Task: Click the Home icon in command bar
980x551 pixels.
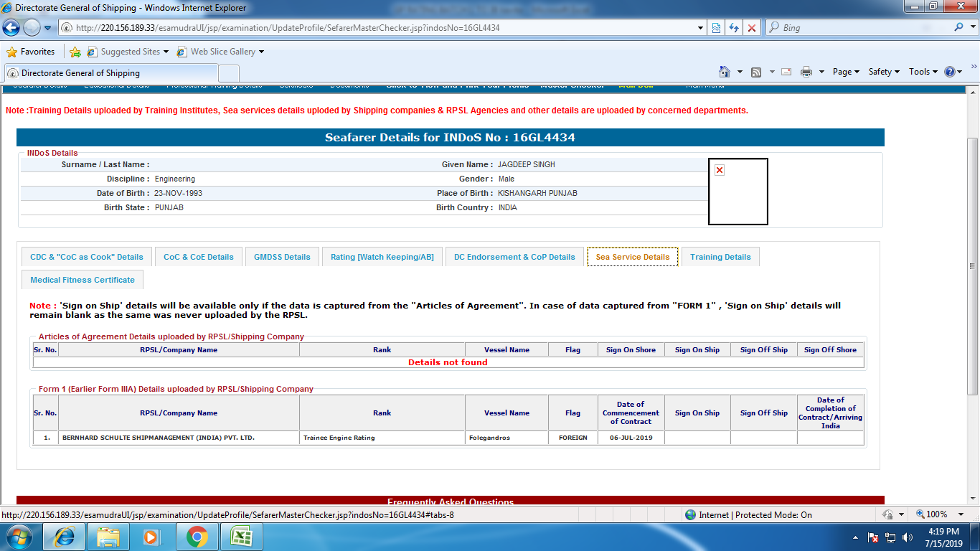Action: tap(725, 72)
